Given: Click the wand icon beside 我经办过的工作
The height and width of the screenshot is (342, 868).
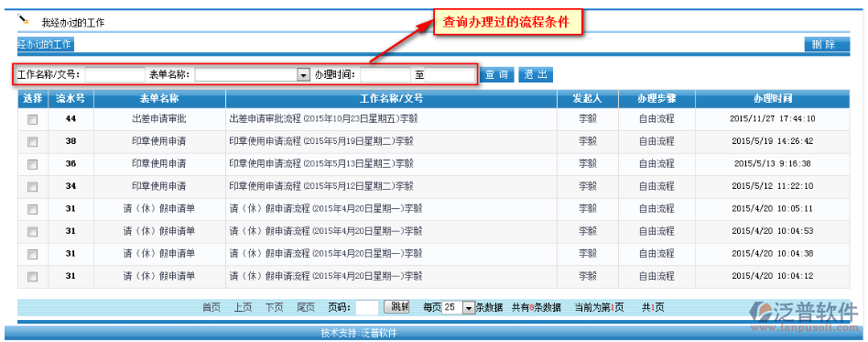Looking at the screenshot, I should click(23, 20).
